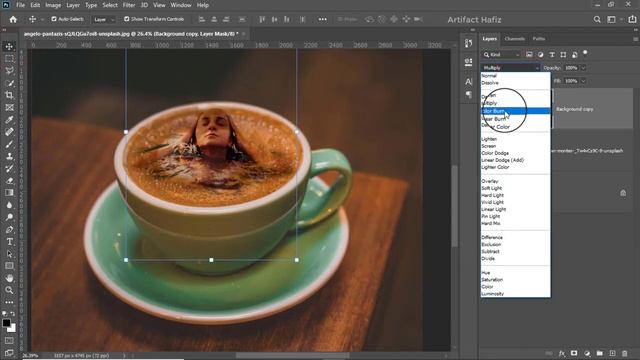Image resolution: width=640 pixels, height=360 pixels.
Task: Select the Brush tool
Action: click(9, 144)
